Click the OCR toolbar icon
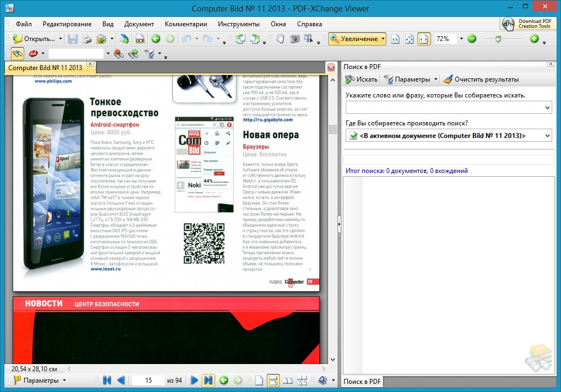561x392 pixels. 140,39
